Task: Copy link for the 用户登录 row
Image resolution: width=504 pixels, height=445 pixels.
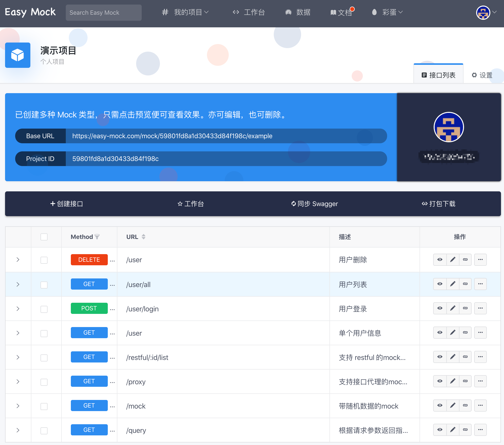Action: point(465,308)
